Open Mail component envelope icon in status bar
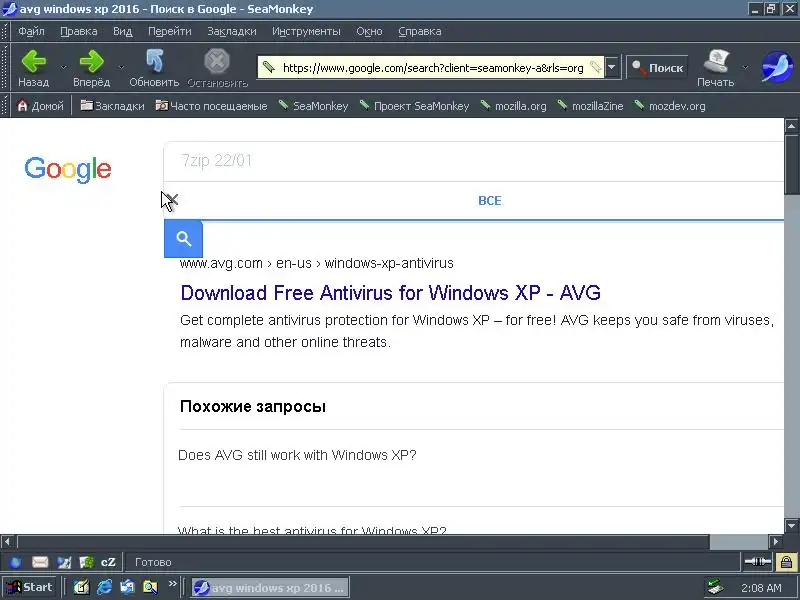This screenshot has height=600, width=800. (x=40, y=562)
